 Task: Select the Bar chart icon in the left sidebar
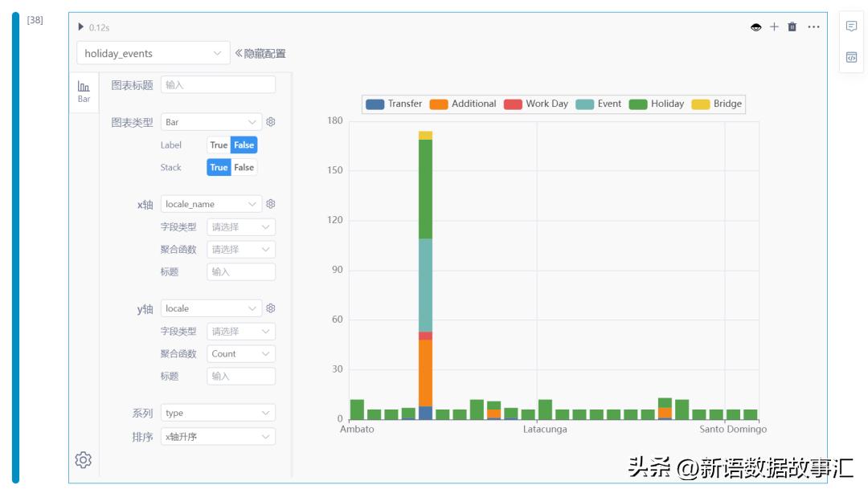(84, 87)
